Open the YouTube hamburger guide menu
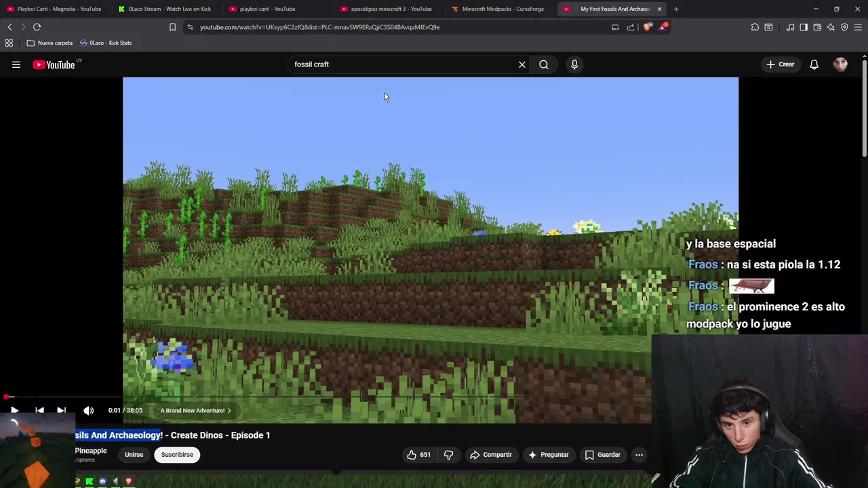Viewport: 868px width, 488px height. pyautogui.click(x=16, y=64)
